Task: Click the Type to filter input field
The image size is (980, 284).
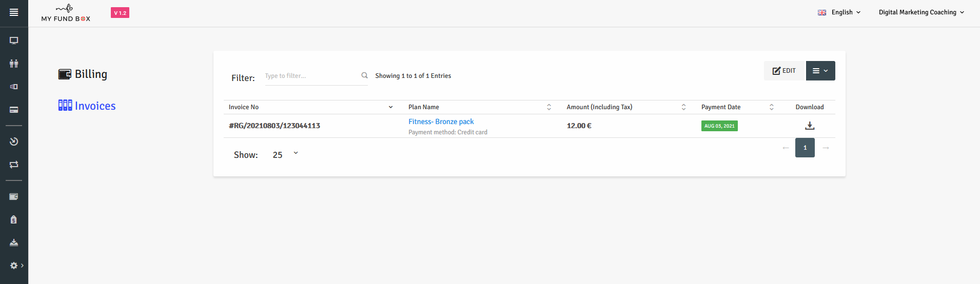Action: [311, 76]
